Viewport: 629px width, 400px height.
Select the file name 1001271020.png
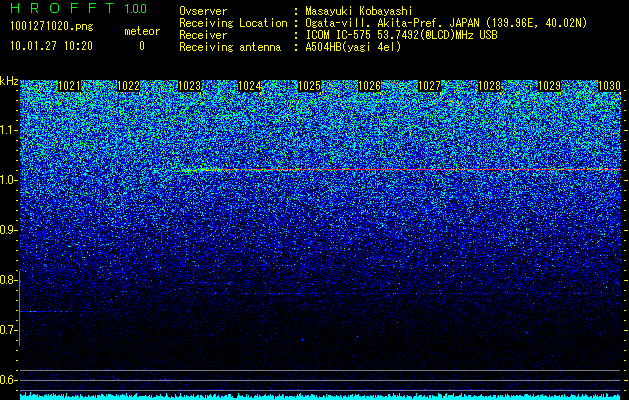51,26
